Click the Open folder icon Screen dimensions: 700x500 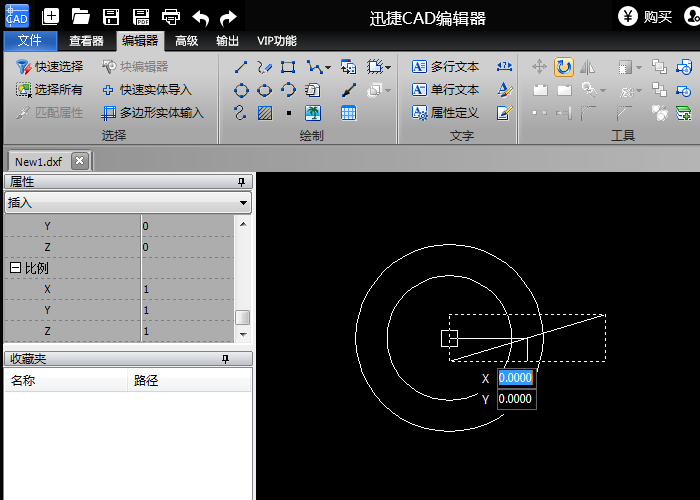point(81,17)
